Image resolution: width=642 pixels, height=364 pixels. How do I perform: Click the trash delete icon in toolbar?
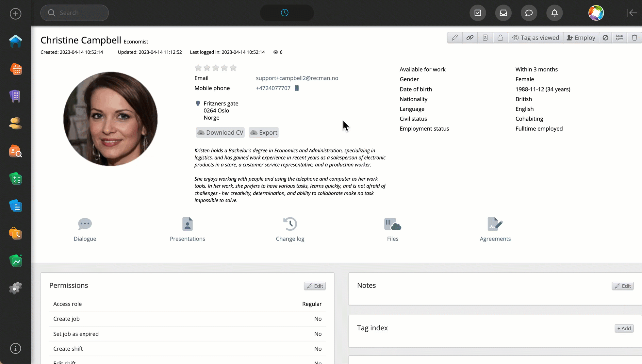pos(634,38)
